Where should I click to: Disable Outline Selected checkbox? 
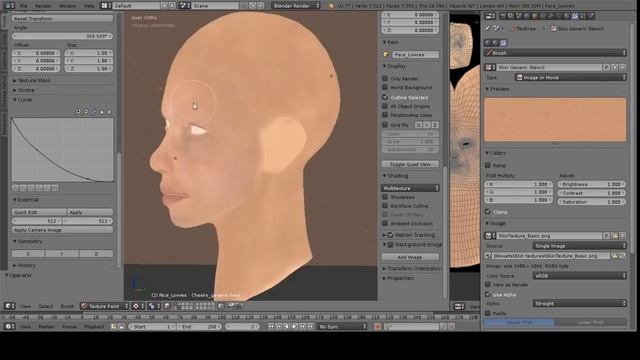click(x=385, y=97)
